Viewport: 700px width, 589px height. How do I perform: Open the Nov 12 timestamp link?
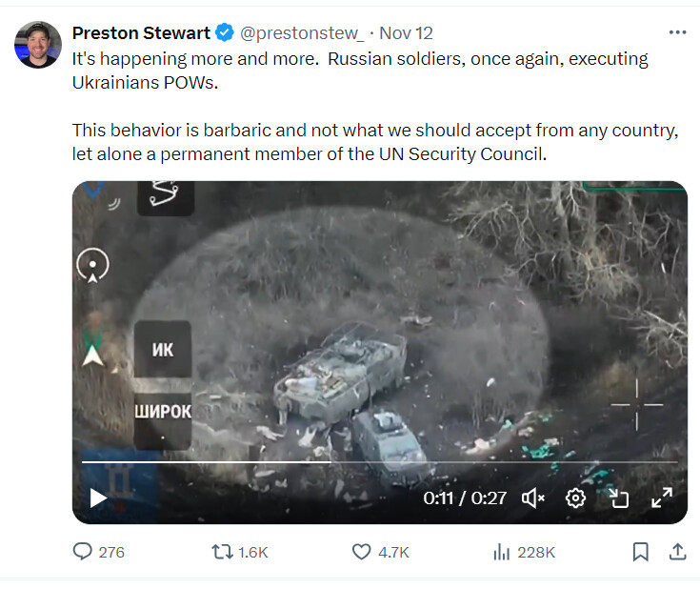pyautogui.click(x=406, y=33)
